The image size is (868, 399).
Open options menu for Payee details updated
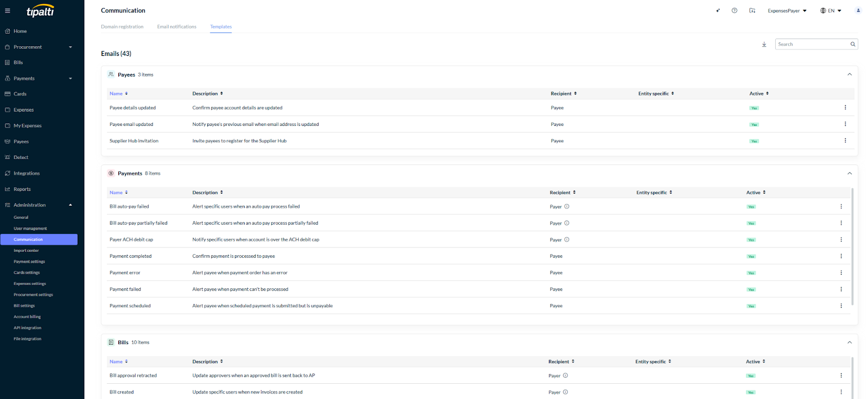tap(845, 107)
